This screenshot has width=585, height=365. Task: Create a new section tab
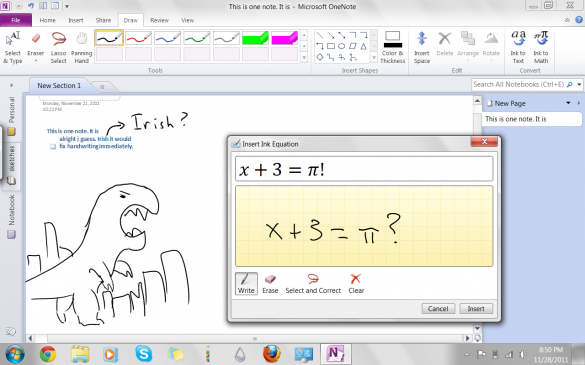pyautogui.click(x=102, y=87)
